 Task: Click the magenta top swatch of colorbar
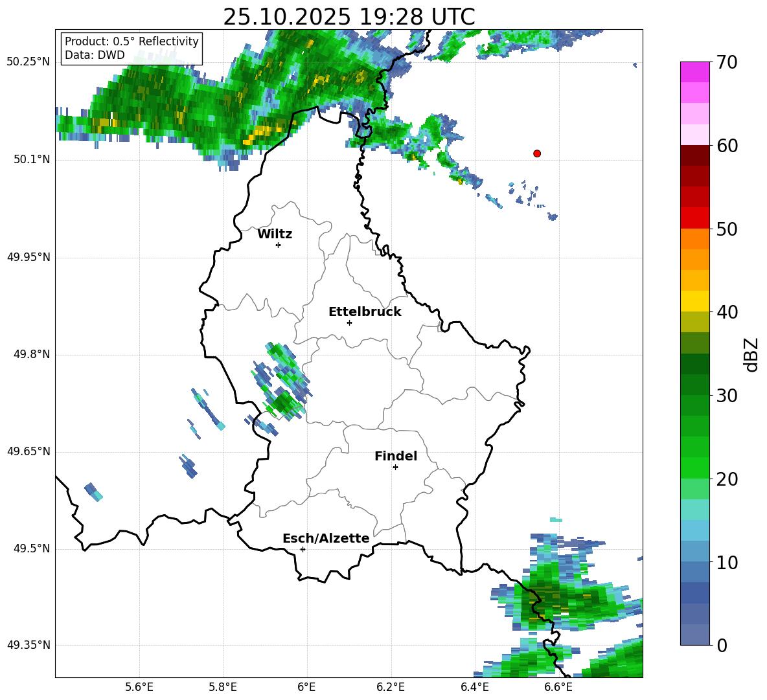pos(694,72)
